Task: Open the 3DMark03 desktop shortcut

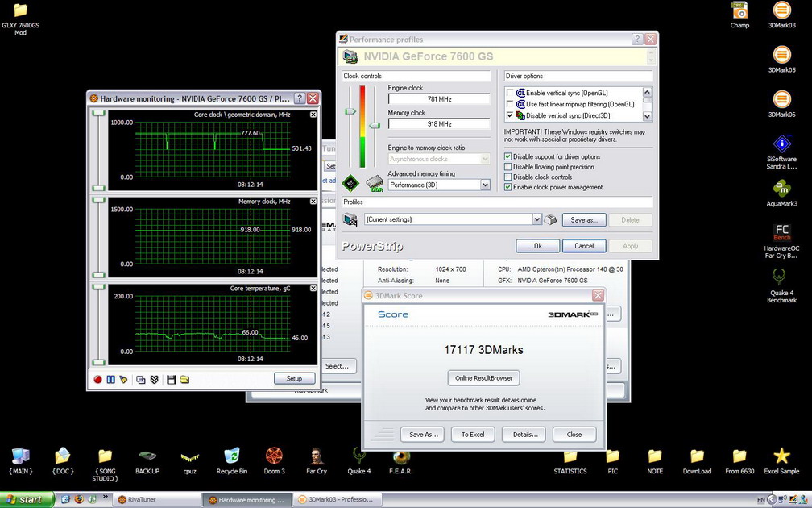Action: tap(781, 15)
